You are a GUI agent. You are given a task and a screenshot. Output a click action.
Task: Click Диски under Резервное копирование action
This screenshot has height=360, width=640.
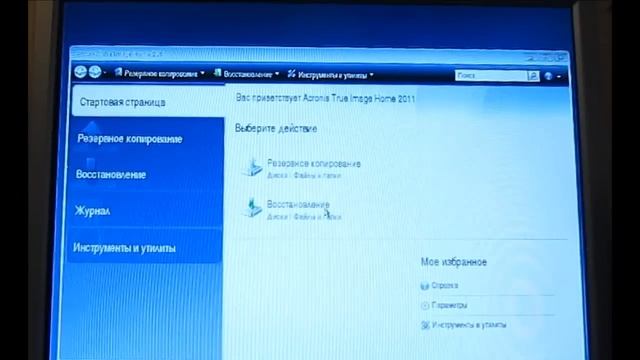[278, 176]
